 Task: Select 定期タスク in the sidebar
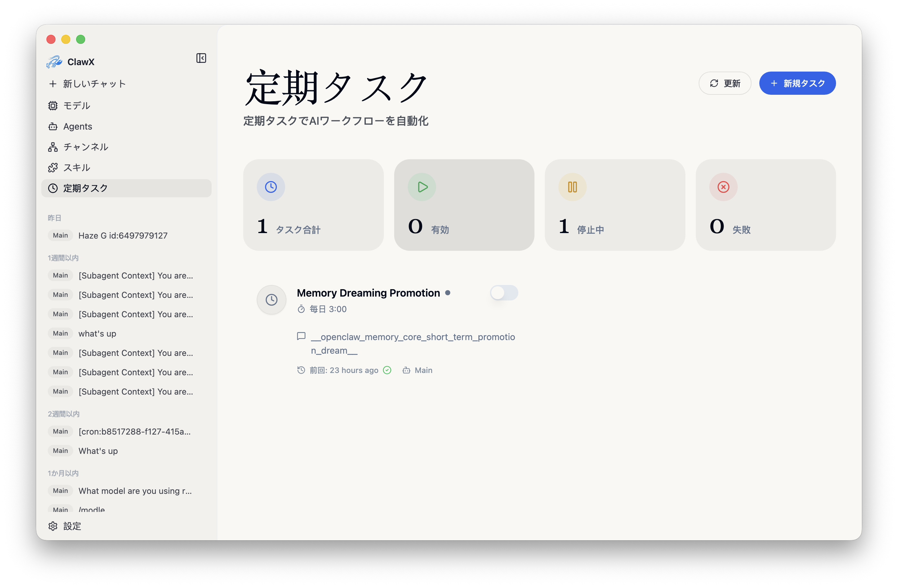(126, 188)
